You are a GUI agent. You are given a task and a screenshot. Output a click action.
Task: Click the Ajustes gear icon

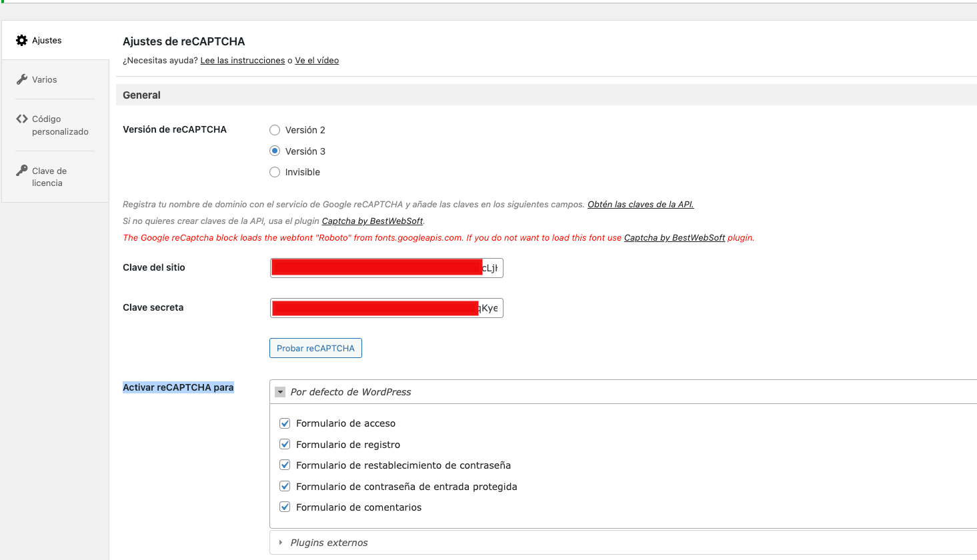[21, 41]
